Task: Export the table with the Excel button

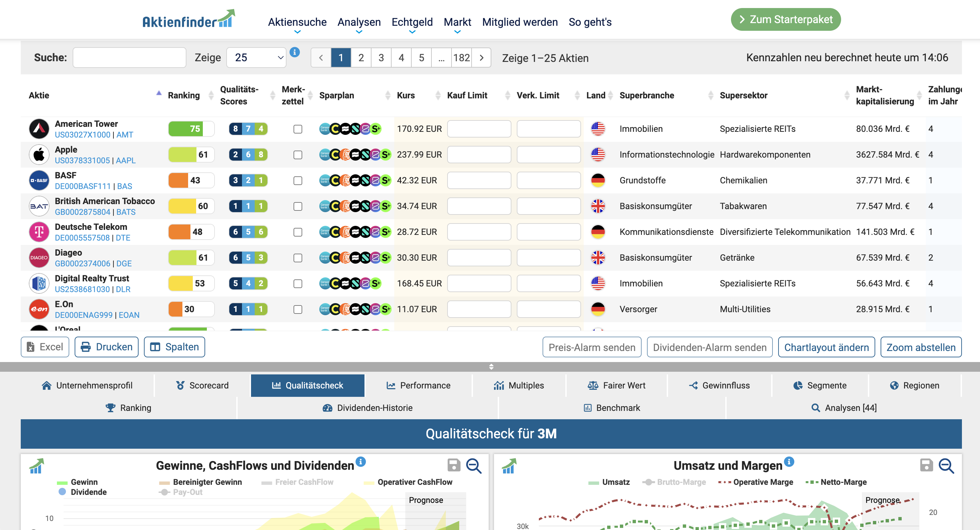Action: tap(45, 347)
